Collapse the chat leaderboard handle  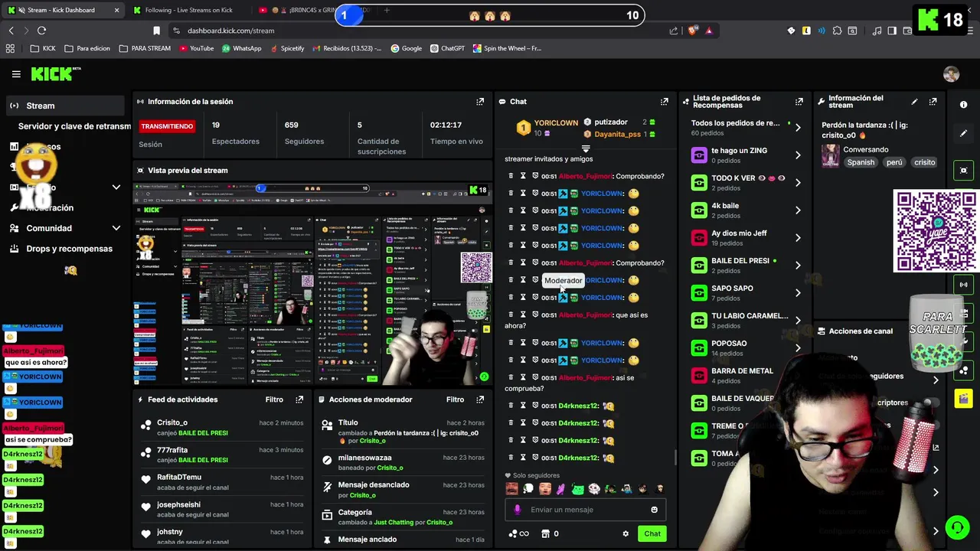click(586, 148)
